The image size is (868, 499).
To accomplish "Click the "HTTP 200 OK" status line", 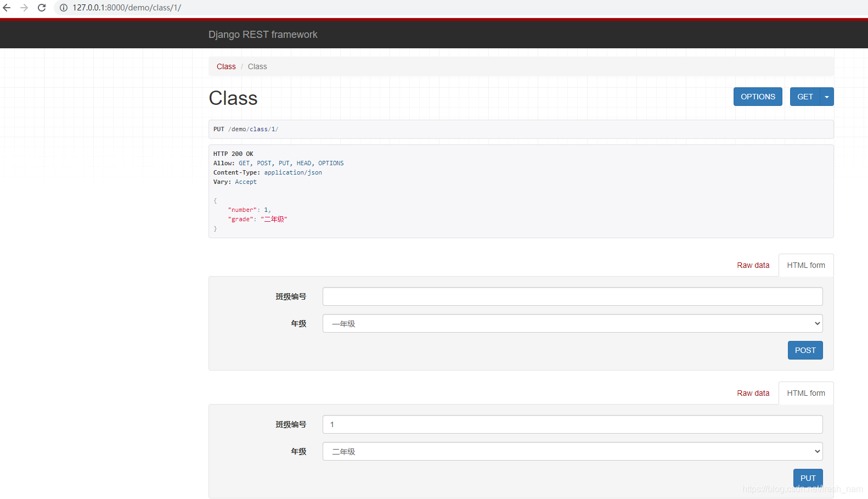I will (x=233, y=154).
